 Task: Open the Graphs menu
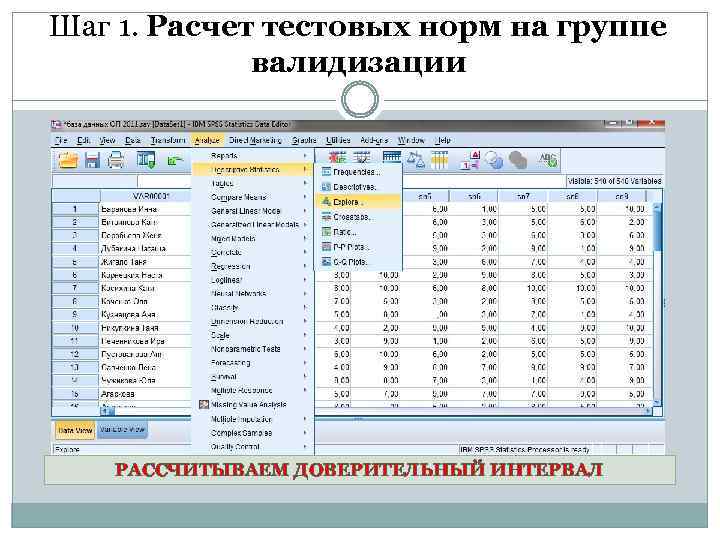click(x=304, y=141)
